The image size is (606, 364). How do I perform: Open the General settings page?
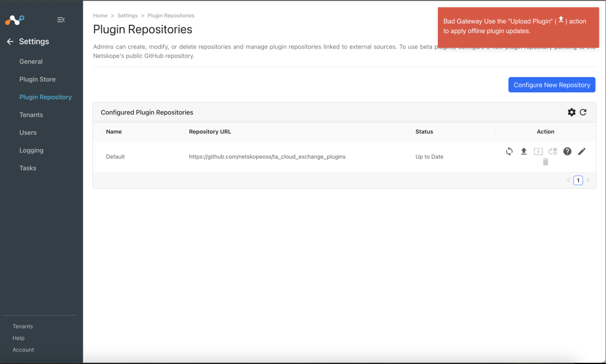click(31, 62)
